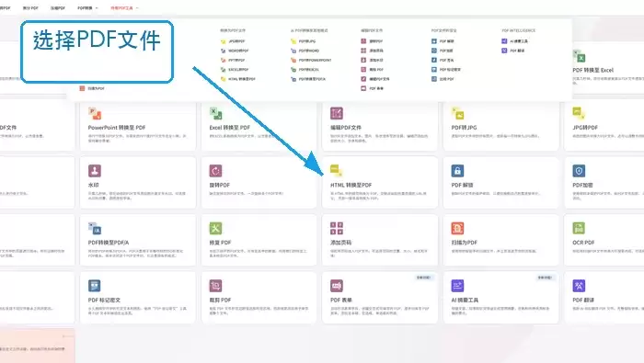
Task: Choose PDF转POWERPOINT in the dropdown menu
Action: (311, 61)
